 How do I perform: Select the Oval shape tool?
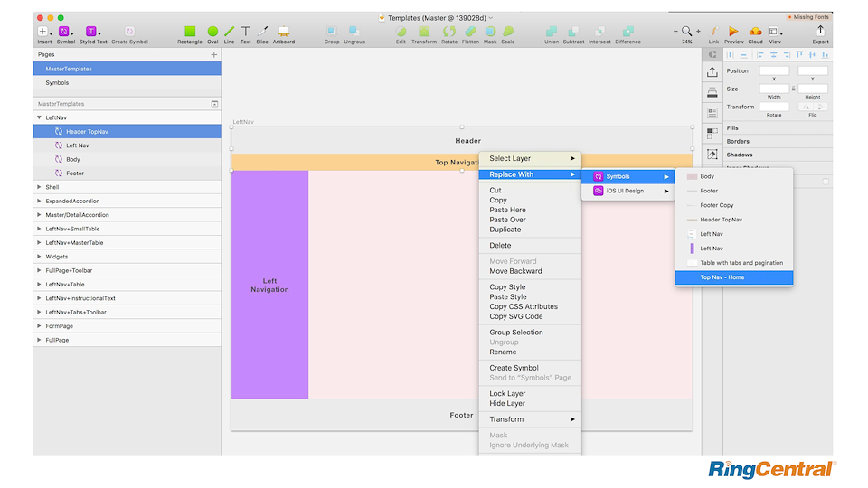tap(212, 33)
